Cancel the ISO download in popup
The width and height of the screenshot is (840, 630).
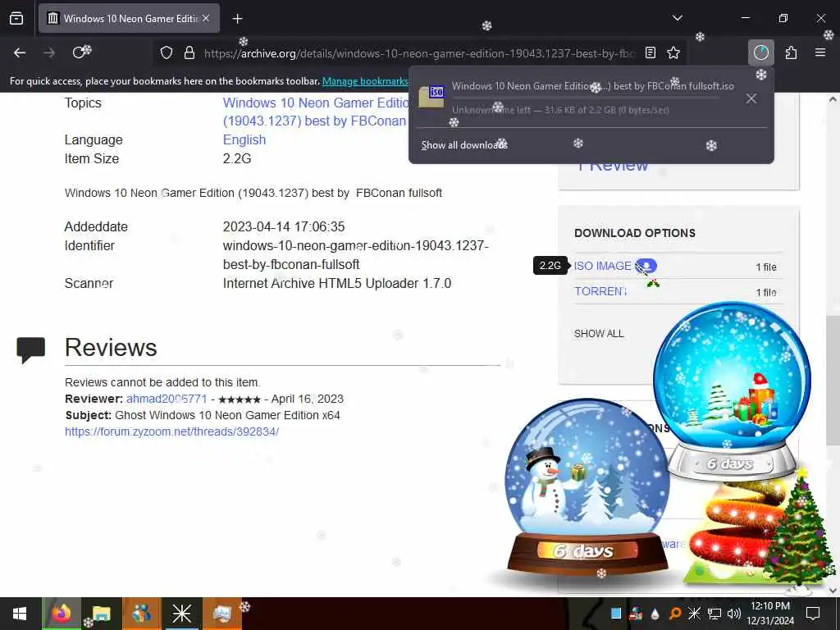coord(751,98)
